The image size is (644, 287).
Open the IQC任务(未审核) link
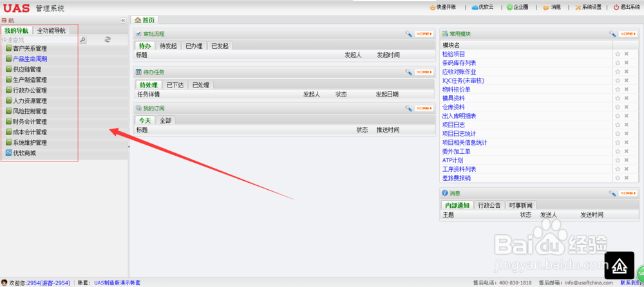pyautogui.click(x=462, y=80)
